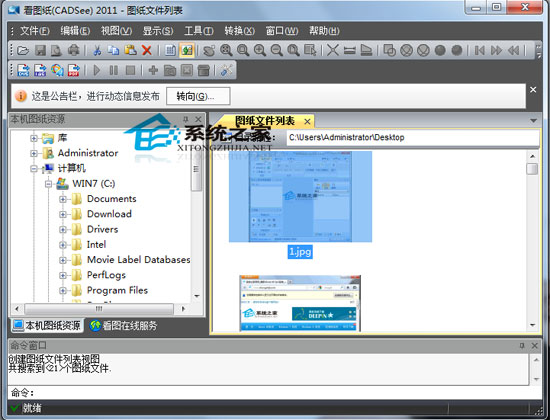Click the settings tools icon in second toolbar
Viewport: 550px width, 420px height.
pos(226,70)
